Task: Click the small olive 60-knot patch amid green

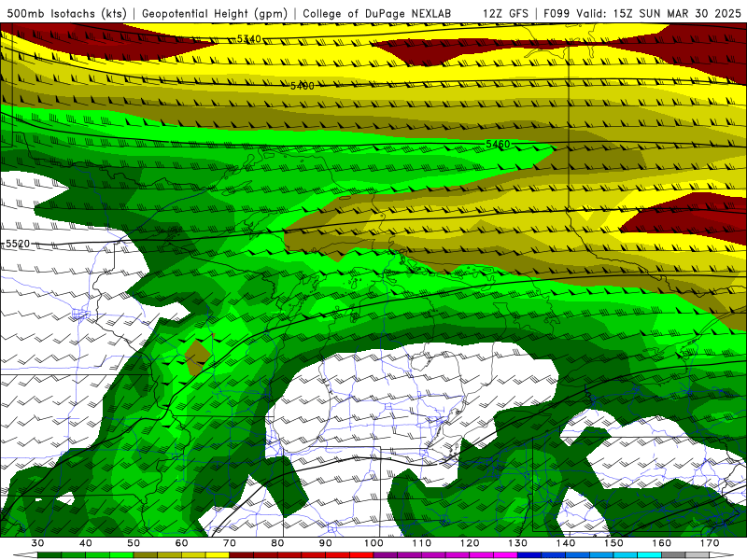Action: coord(197,358)
